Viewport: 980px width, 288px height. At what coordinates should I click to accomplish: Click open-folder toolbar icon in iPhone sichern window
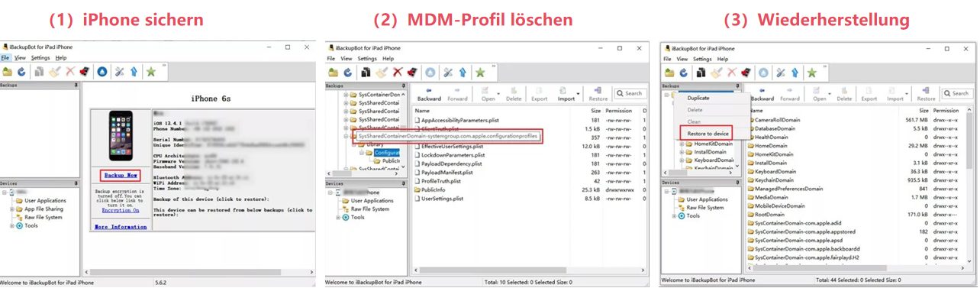pos(7,72)
